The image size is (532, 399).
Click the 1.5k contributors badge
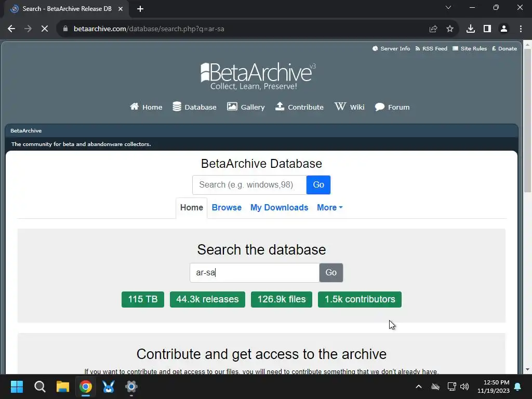click(360, 299)
